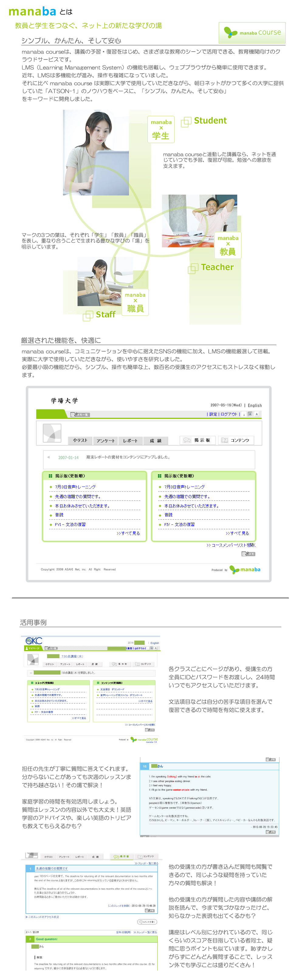Screen dimensions: 305x980
Task: Click the Staff square icon
Action: (88, 315)
